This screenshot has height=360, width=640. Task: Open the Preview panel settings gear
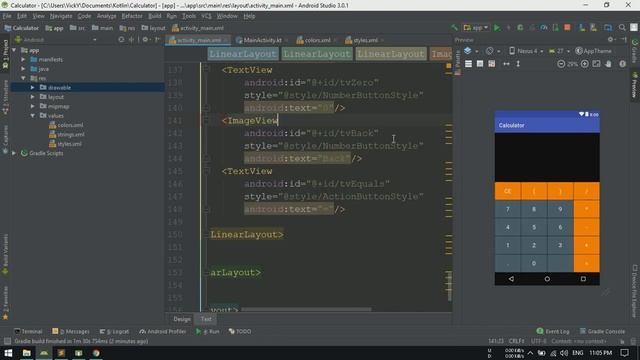coord(611,40)
